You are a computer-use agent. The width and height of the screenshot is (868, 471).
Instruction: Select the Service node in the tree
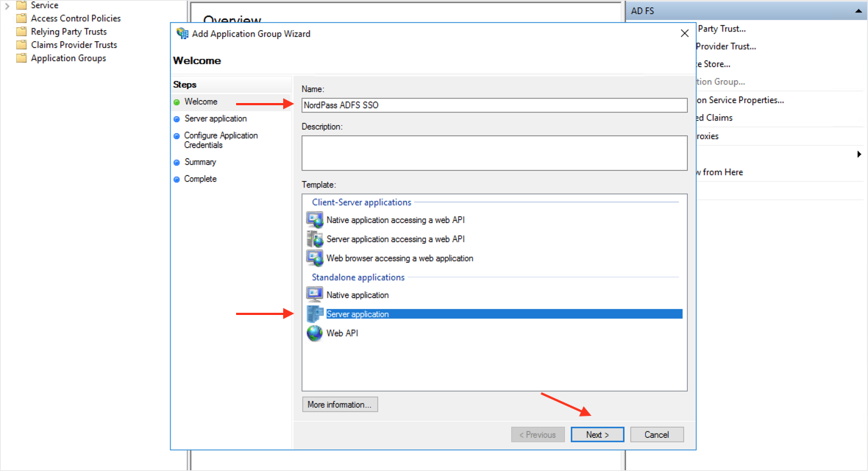tap(44, 5)
